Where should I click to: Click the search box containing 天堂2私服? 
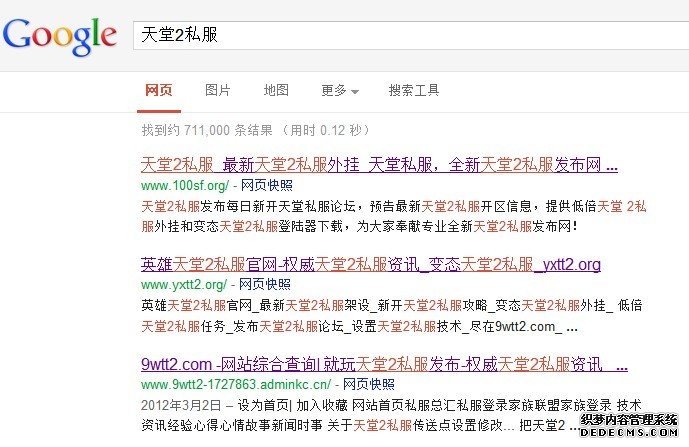click(x=411, y=35)
